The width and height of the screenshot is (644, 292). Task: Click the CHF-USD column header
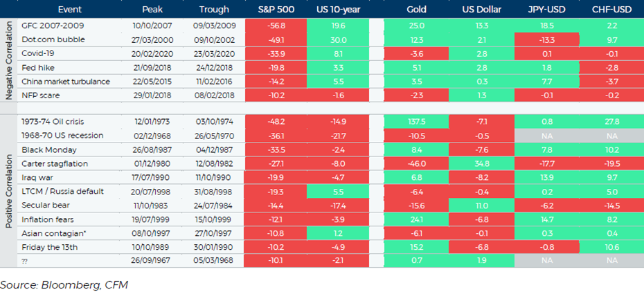tap(610, 10)
